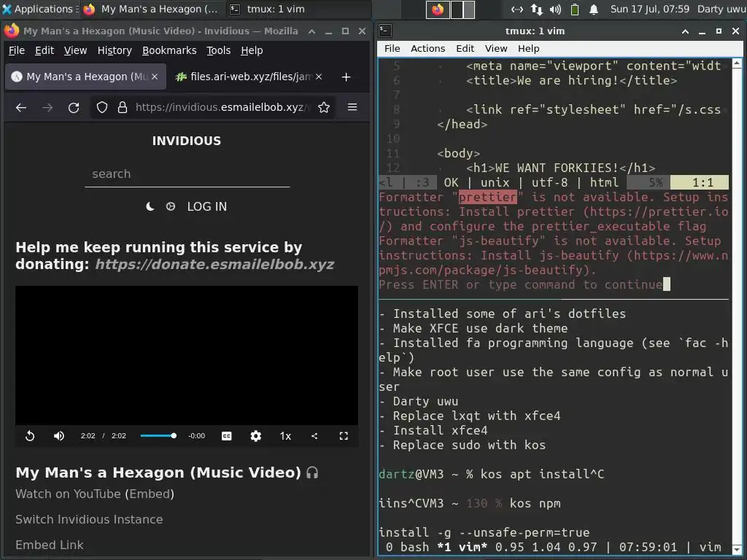Open Invidious preferences gear icon

point(171,206)
